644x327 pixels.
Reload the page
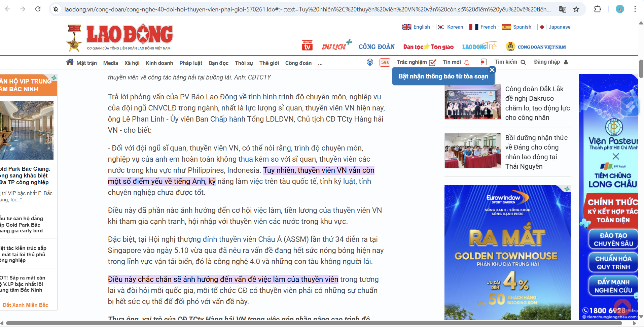pyautogui.click(x=38, y=9)
